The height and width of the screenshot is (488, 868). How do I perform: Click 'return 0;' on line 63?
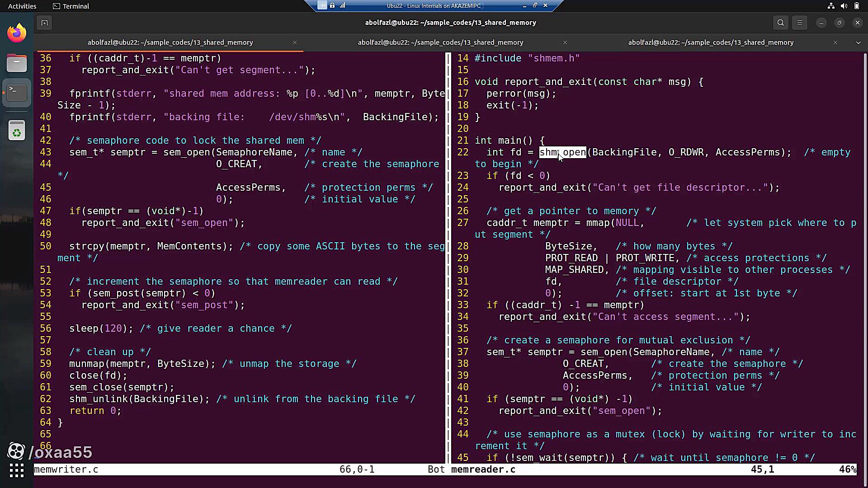(95, 411)
